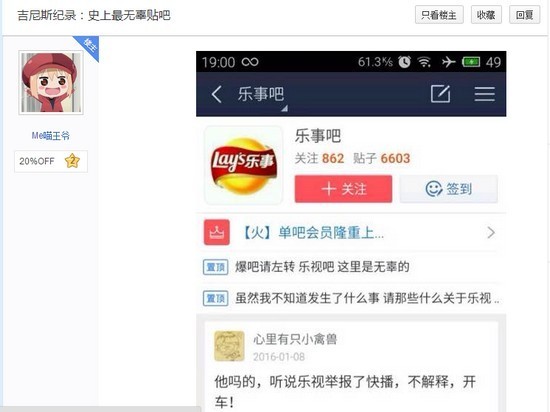Click the Wi-Fi status icon
550x412 pixels.
click(x=424, y=62)
